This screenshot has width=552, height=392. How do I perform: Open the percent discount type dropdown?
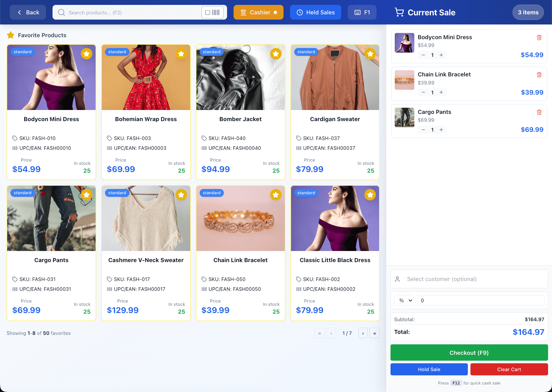[404, 300]
